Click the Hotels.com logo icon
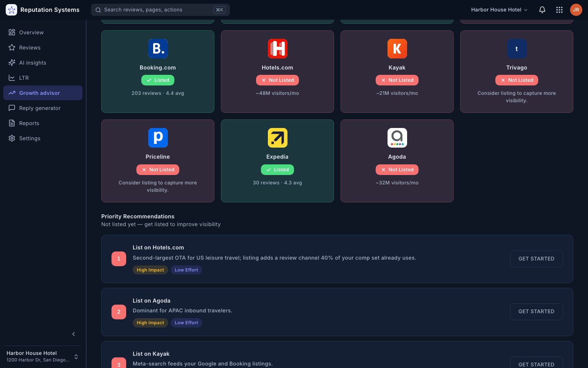Viewport: 588px width, 368px height. 278,49
